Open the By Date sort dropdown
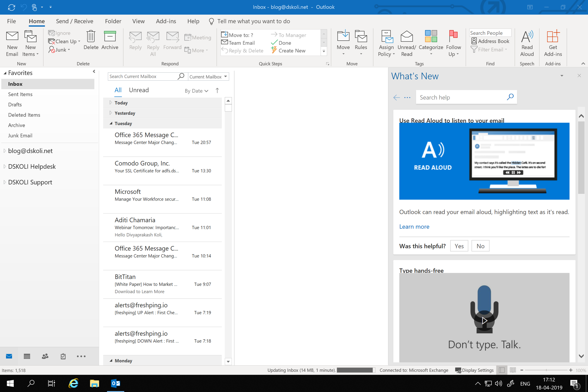 click(196, 91)
